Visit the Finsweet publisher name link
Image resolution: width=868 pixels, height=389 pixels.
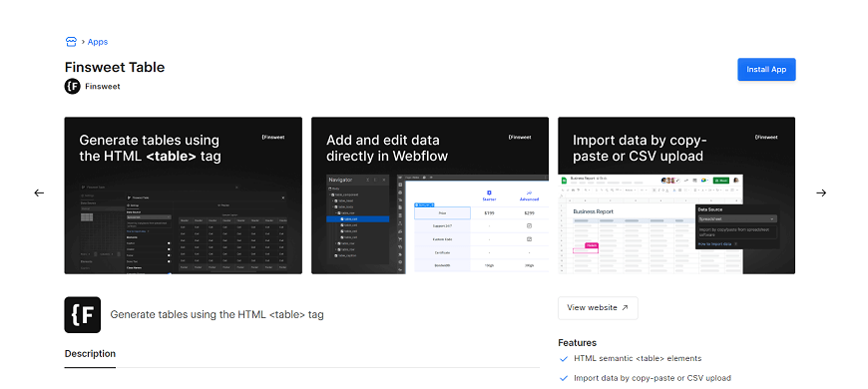[103, 87]
